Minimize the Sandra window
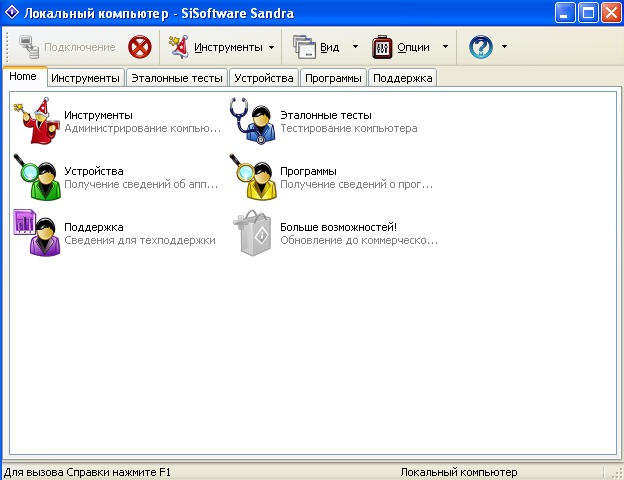Screen dimensions: 624x480 [565, 13]
